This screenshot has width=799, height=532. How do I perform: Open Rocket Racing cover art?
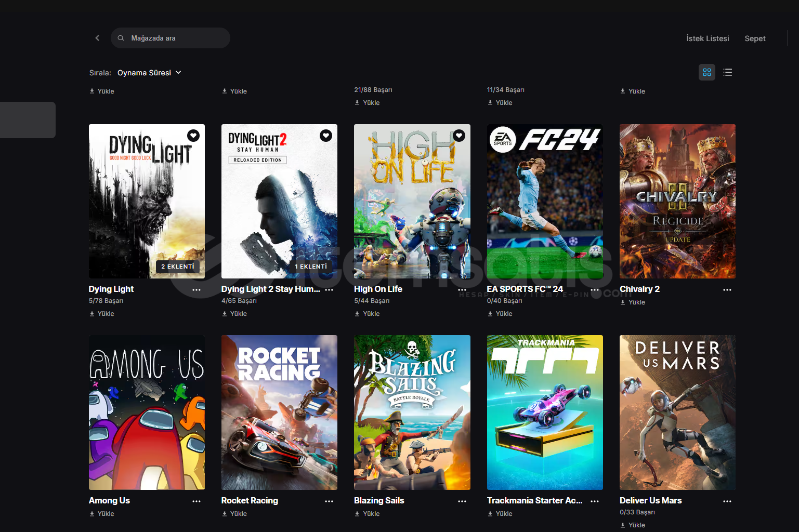279,413
